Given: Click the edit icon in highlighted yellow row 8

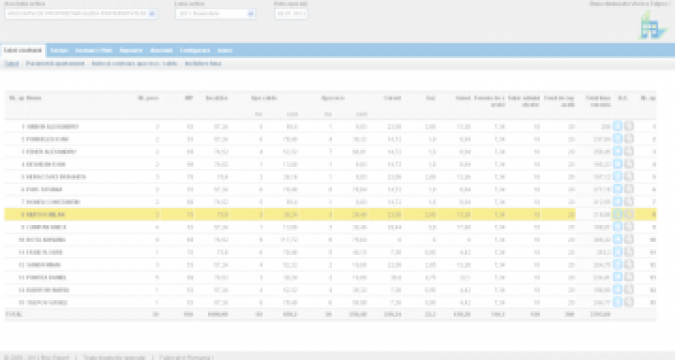Looking at the screenshot, I should click(x=618, y=214).
